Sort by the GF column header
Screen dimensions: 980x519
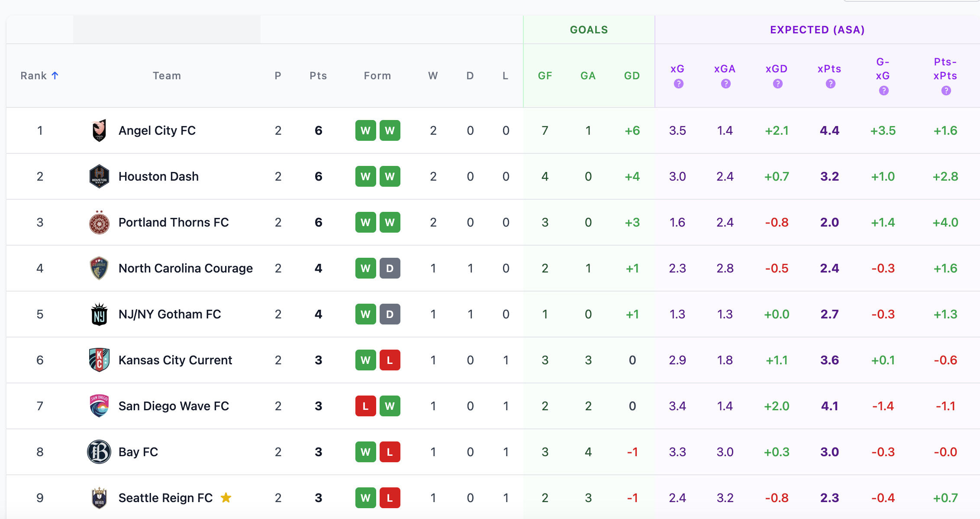click(545, 76)
